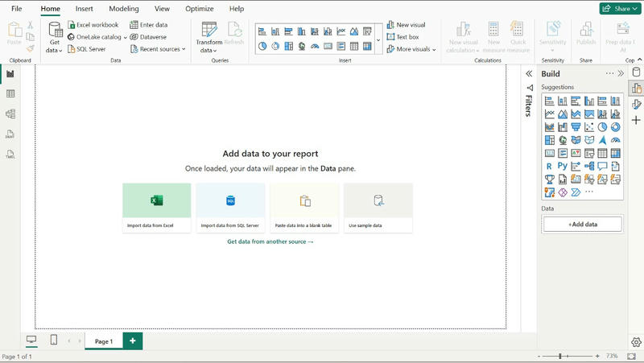Select the R script visual icon
This screenshot has width=644, height=363.
coord(549,167)
